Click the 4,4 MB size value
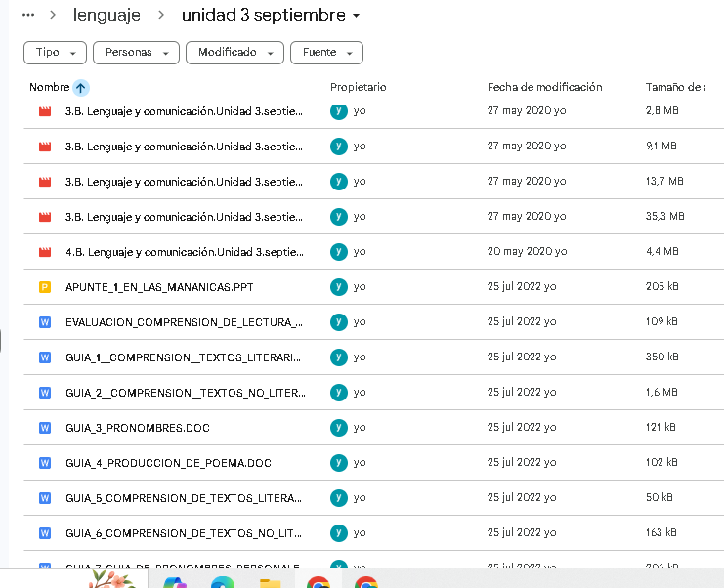 (x=661, y=251)
